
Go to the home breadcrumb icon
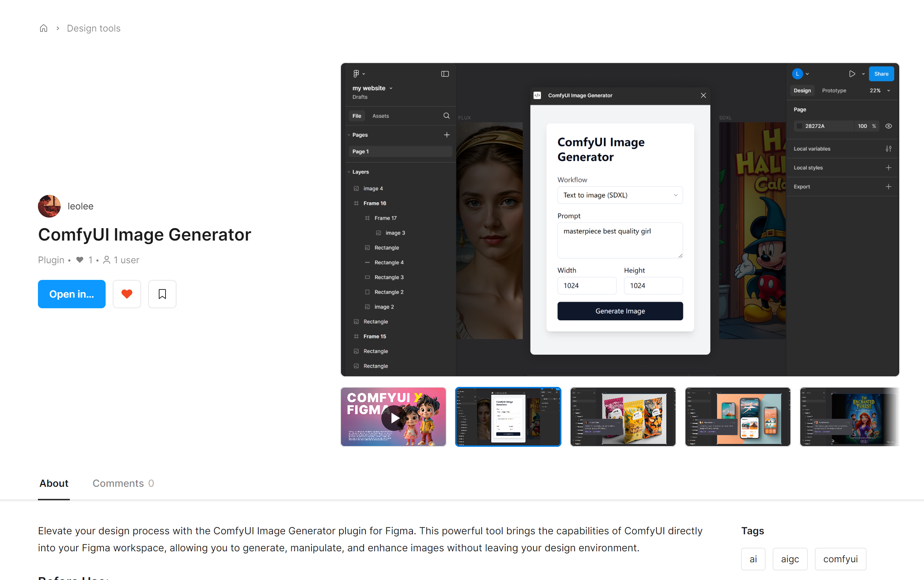[44, 28]
